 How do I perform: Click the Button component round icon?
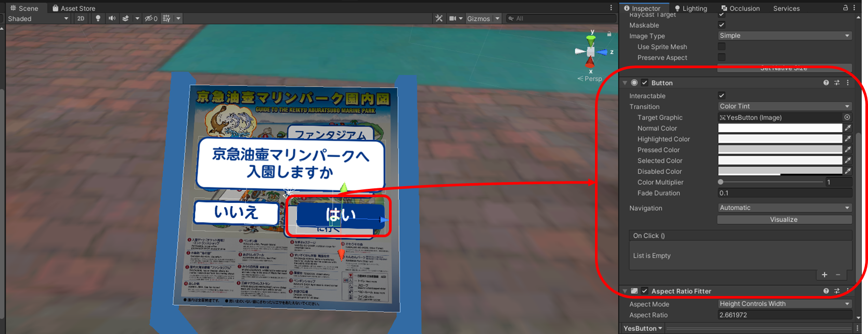tap(634, 83)
